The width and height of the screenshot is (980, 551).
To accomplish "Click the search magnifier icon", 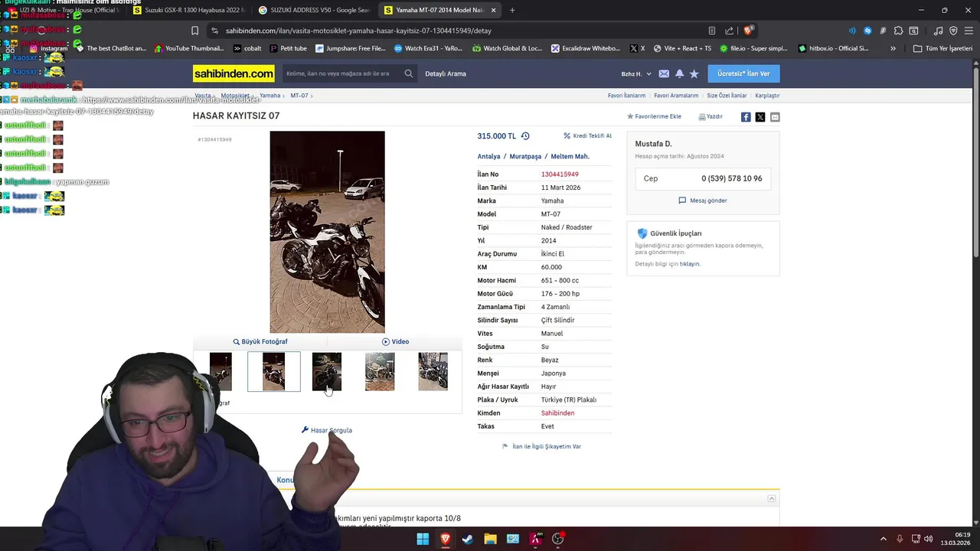I will (409, 73).
